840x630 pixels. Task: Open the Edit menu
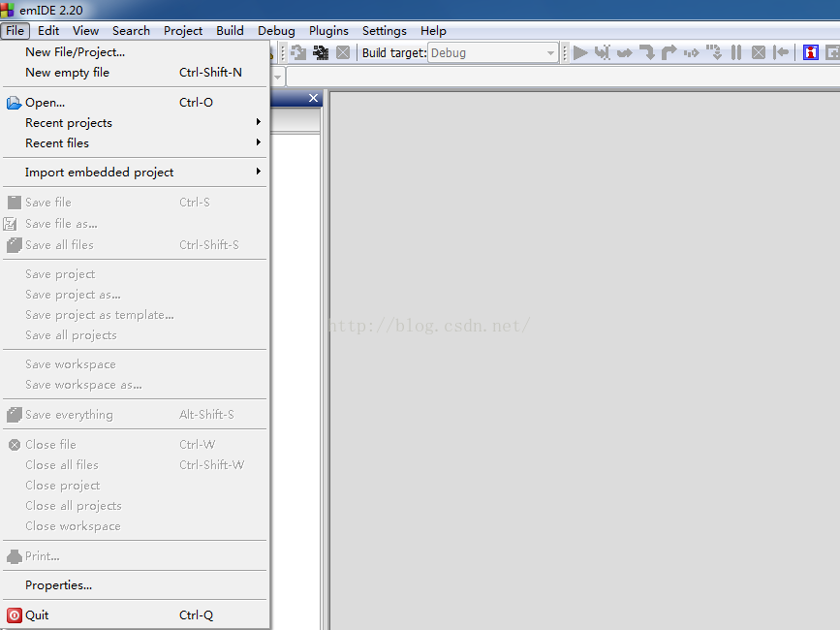pyautogui.click(x=48, y=31)
